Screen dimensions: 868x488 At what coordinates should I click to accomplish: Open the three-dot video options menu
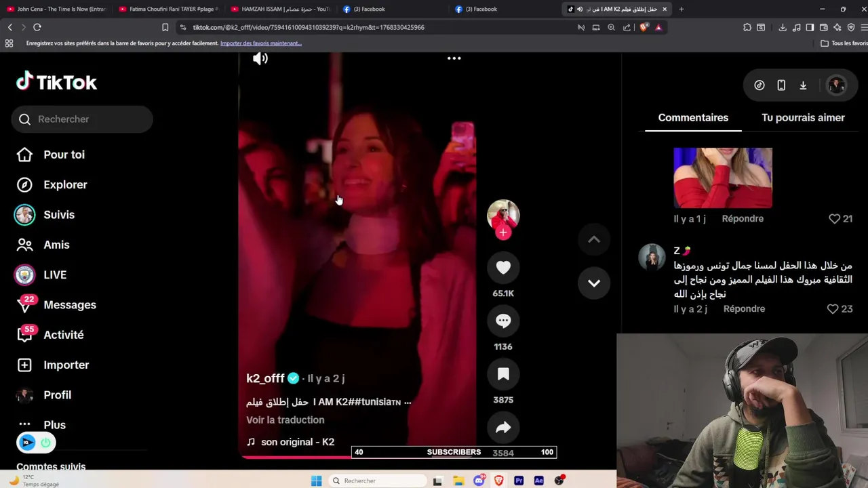click(454, 58)
